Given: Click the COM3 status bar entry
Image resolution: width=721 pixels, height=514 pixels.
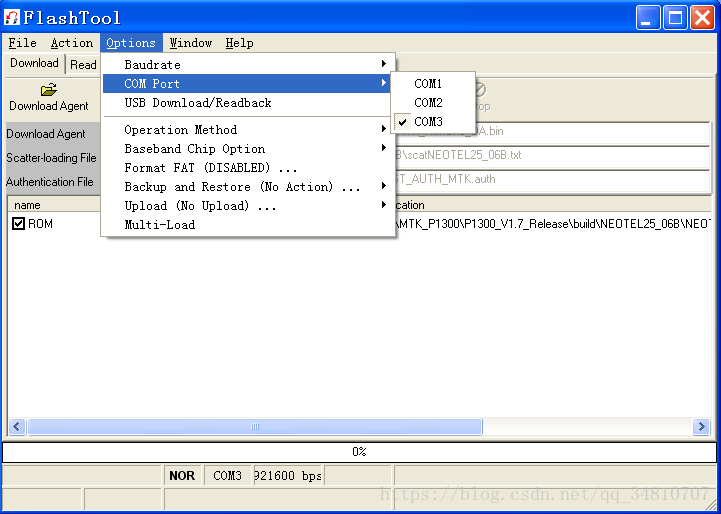Looking at the screenshot, I should click(228, 476).
